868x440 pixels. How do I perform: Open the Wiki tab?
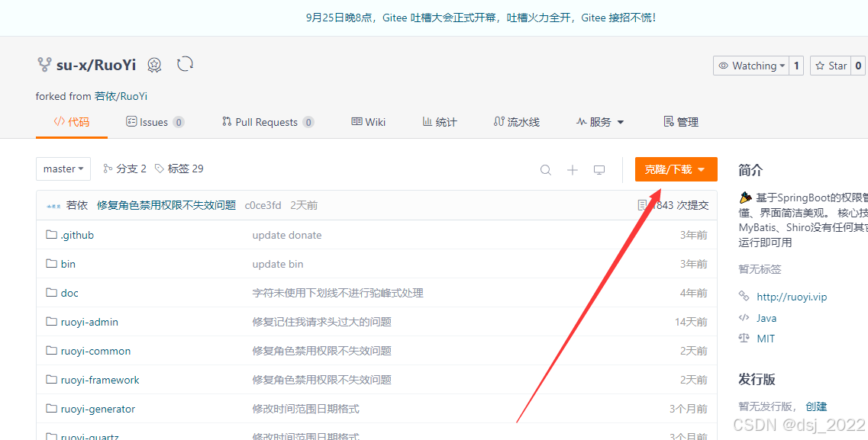coord(369,121)
